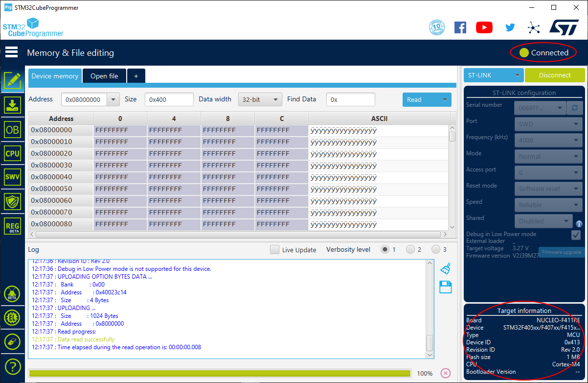Open the SWV viewer panel
This screenshot has width=588, height=383.
(x=12, y=177)
